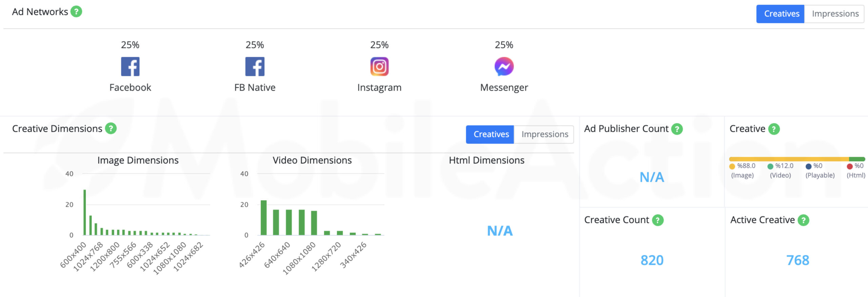Click the green Video legend dot
The width and height of the screenshot is (868, 297).
pyautogui.click(x=770, y=166)
